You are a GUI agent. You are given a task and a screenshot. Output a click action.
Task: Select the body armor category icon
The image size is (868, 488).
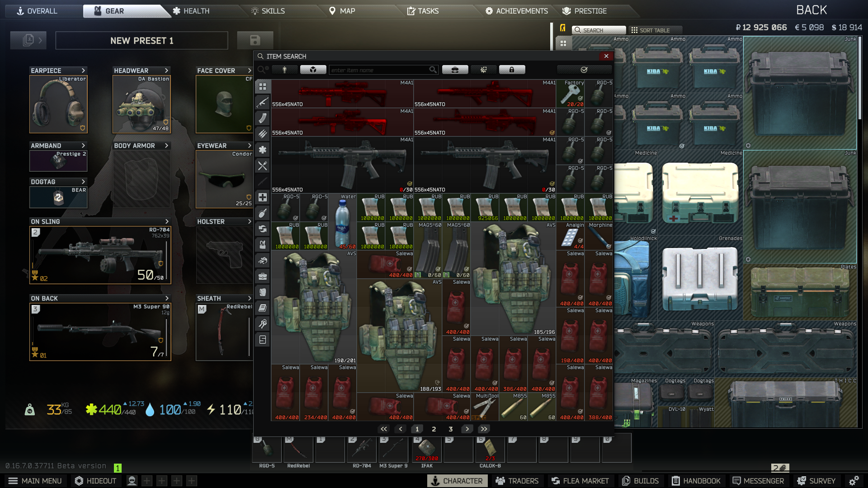[262, 292]
